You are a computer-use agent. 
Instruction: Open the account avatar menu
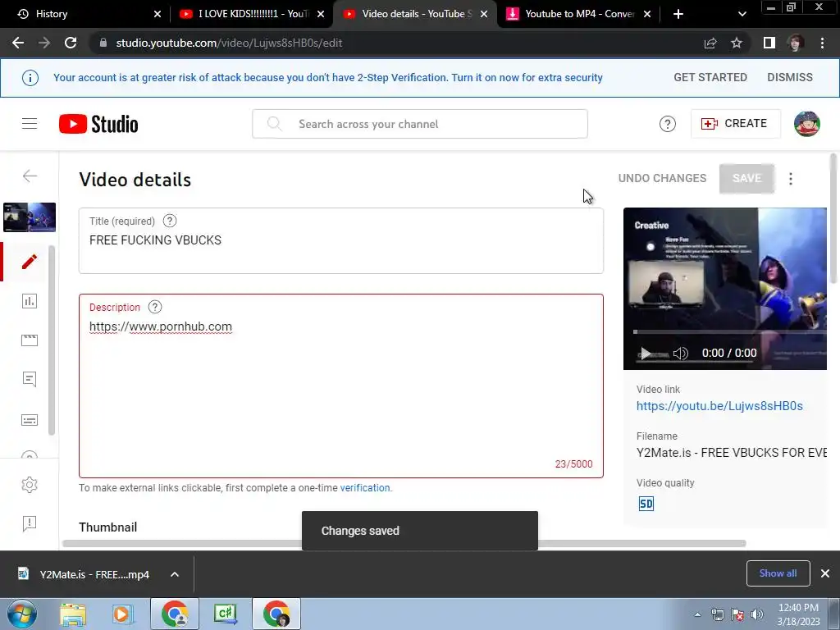click(807, 124)
